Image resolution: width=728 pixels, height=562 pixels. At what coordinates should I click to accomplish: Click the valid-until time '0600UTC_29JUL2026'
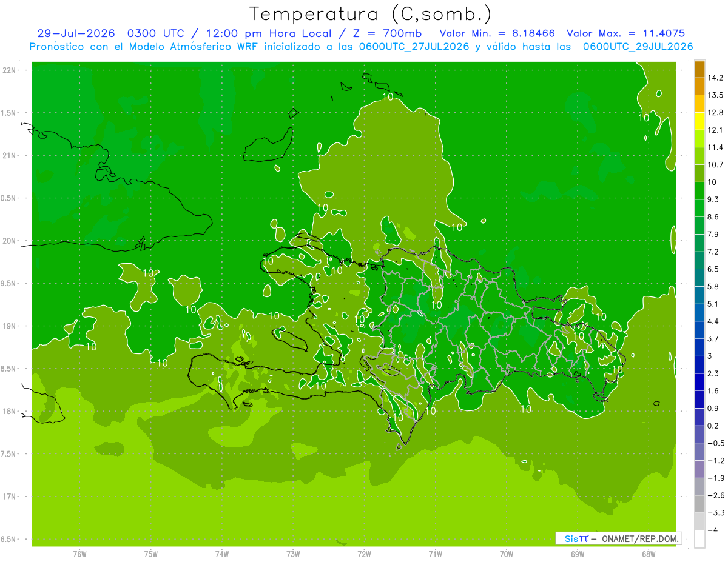click(638, 47)
